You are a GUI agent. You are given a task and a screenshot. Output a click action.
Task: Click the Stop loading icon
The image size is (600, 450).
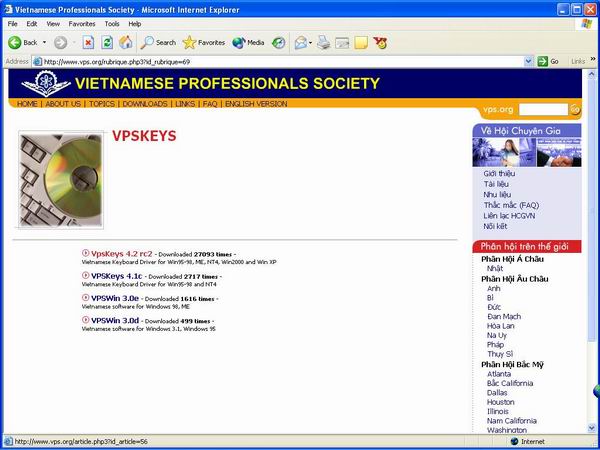click(88, 42)
